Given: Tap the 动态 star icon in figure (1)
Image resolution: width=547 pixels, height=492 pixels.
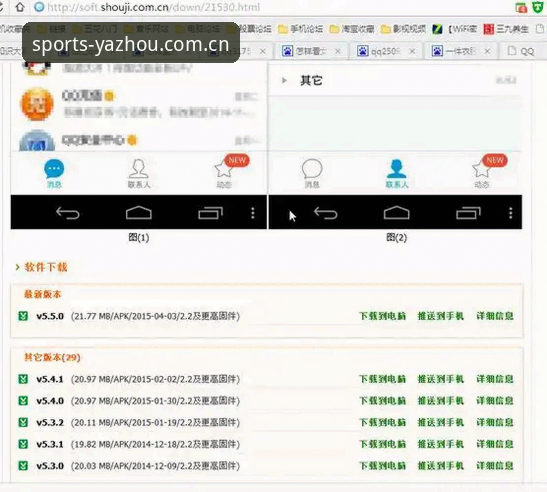Looking at the screenshot, I should pos(224,170).
